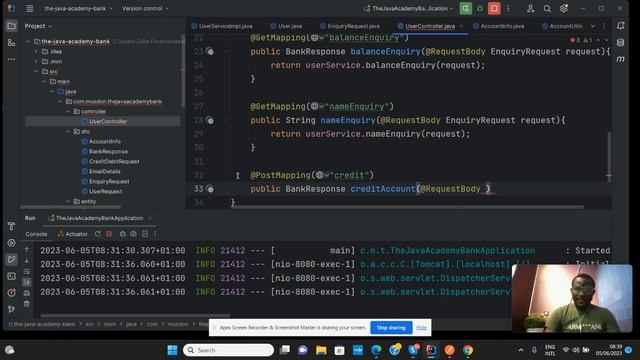The width and height of the screenshot is (640, 360).
Task: Open IDE settings gear icon
Action: [564, 9]
